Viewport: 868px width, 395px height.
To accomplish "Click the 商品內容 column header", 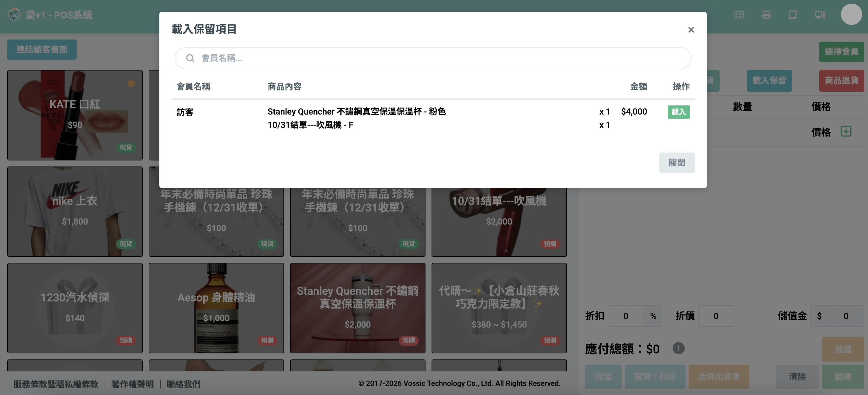I will (284, 87).
